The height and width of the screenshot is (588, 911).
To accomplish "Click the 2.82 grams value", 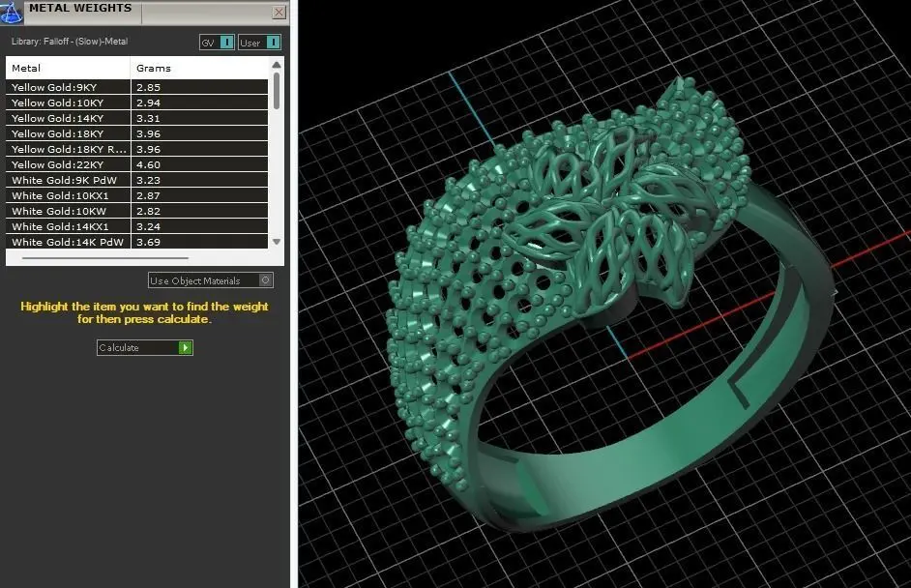I will coord(148,211).
